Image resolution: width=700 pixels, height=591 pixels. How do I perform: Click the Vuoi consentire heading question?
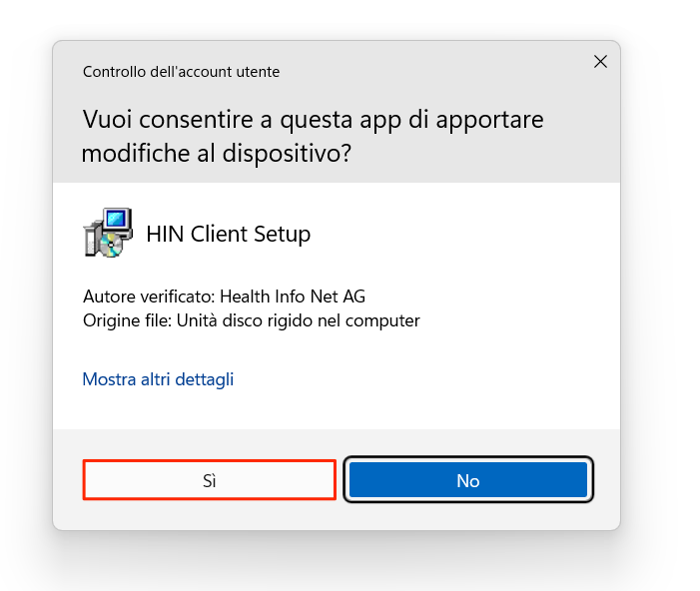tap(313, 136)
